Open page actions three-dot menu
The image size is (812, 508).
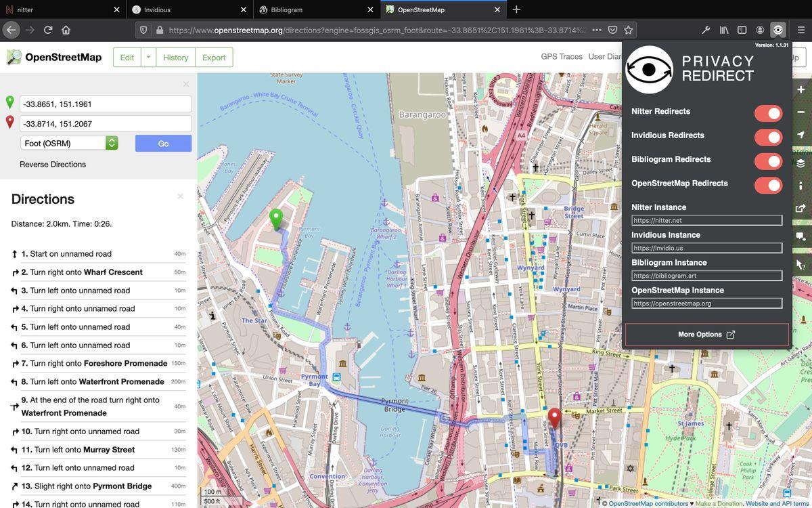(596, 30)
